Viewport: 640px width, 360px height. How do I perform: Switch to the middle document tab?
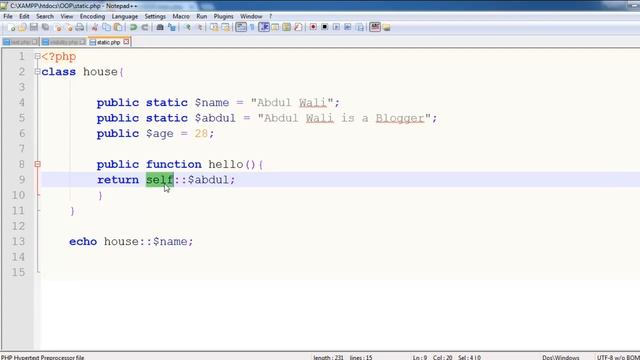(x=64, y=42)
